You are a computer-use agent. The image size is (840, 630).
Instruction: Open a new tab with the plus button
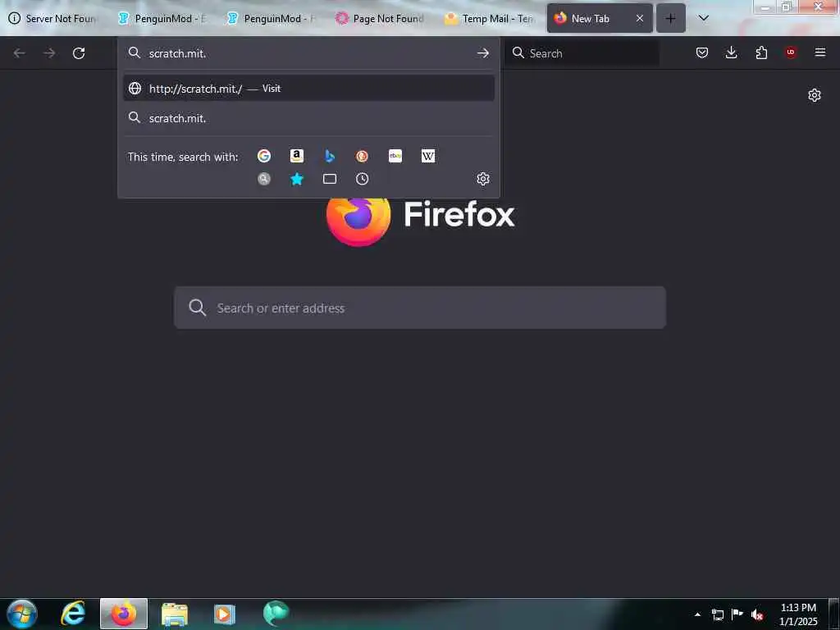(671, 18)
